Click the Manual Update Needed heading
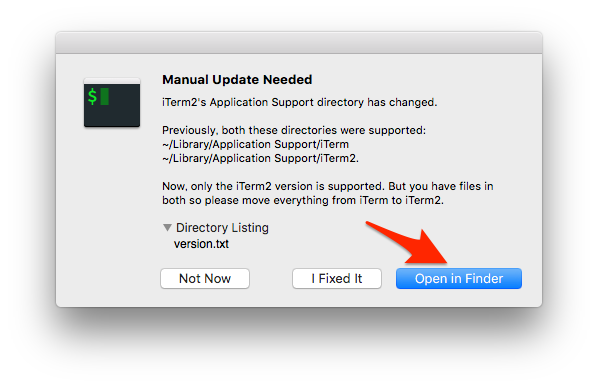Viewport: 598px width, 387px height. [237, 80]
